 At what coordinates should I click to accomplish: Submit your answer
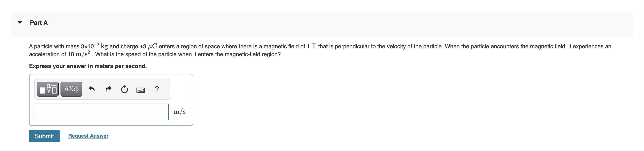click(x=44, y=136)
